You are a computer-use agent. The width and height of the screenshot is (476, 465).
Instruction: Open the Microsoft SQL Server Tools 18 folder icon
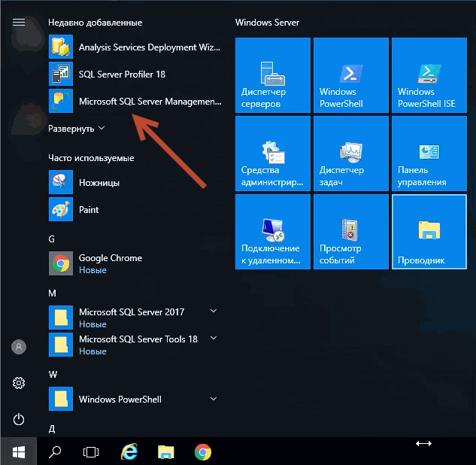pyautogui.click(x=61, y=345)
